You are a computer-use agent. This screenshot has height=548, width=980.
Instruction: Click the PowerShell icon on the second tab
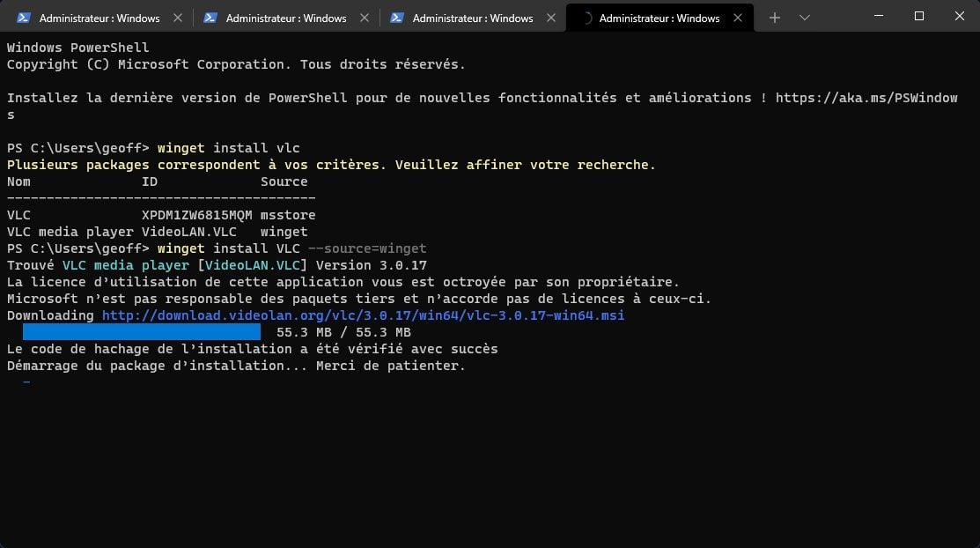pyautogui.click(x=210, y=19)
